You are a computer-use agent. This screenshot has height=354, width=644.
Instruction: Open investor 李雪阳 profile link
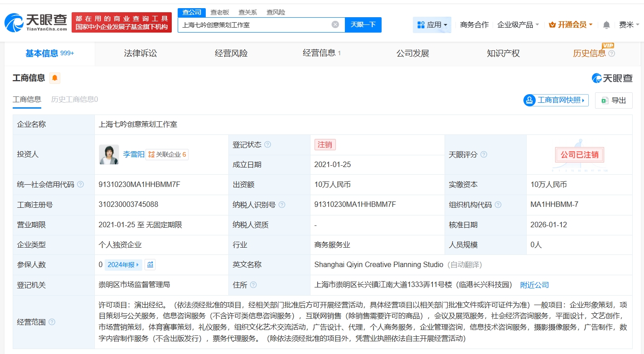pyautogui.click(x=134, y=154)
